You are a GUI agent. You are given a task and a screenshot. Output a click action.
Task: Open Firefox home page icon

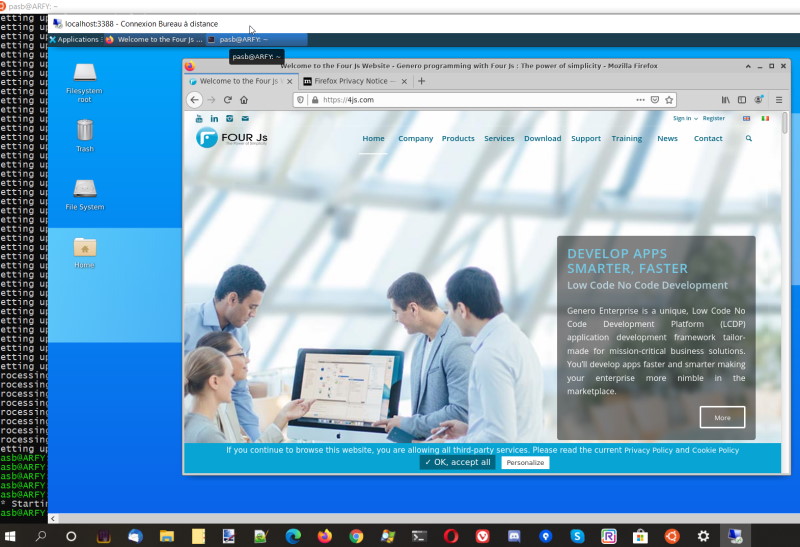tap(244, 100)
